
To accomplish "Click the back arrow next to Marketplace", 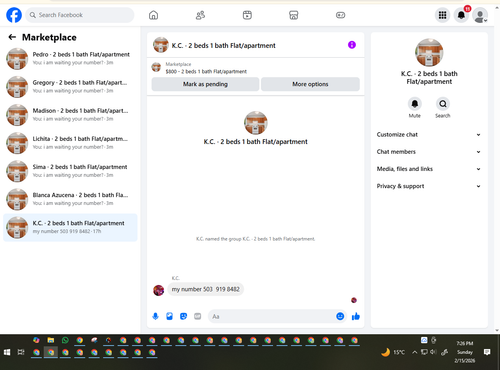I will (x=12, y=37).
